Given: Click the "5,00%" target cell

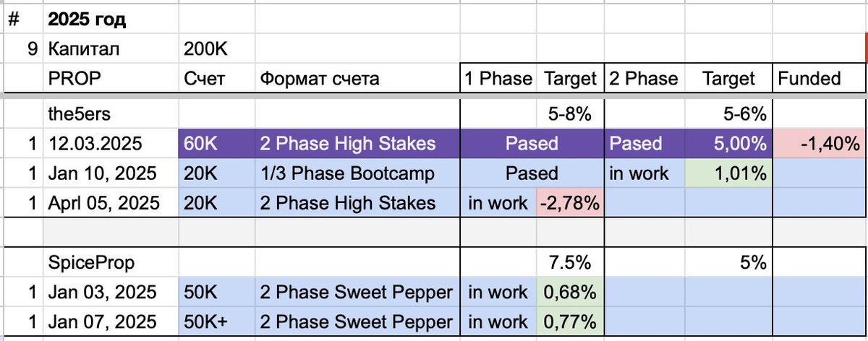Looking at the screenshot, I should [x=728, y=143].
